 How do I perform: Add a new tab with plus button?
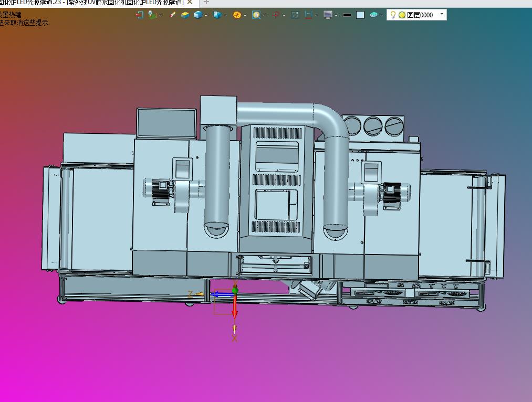pos(206,3)
